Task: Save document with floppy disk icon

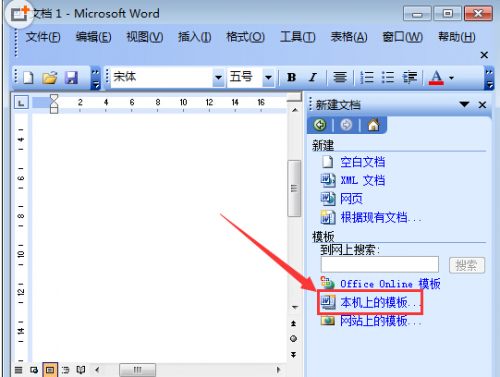Action: click(71, 77)
